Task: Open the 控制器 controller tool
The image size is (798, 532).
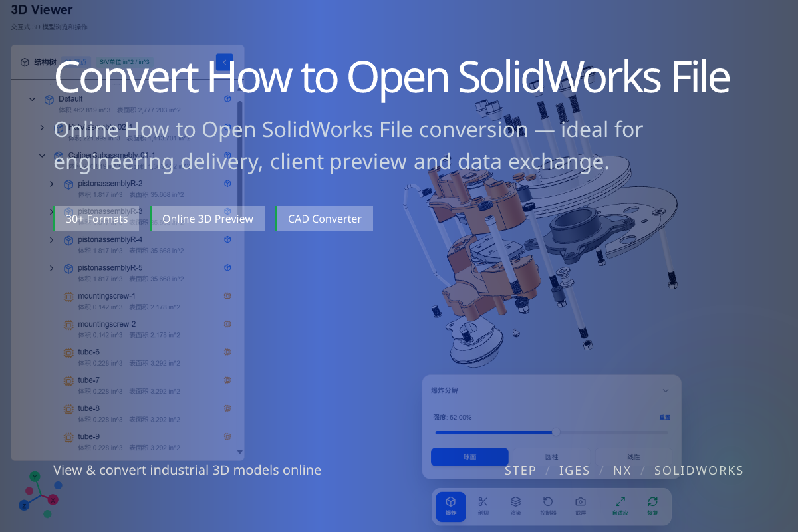Action: point(548,506)
